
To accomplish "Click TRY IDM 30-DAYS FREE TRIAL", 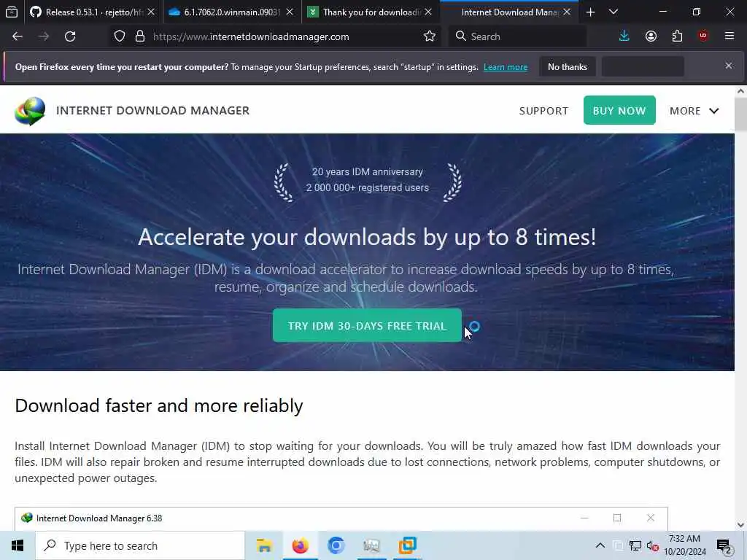I will (367, 326).
